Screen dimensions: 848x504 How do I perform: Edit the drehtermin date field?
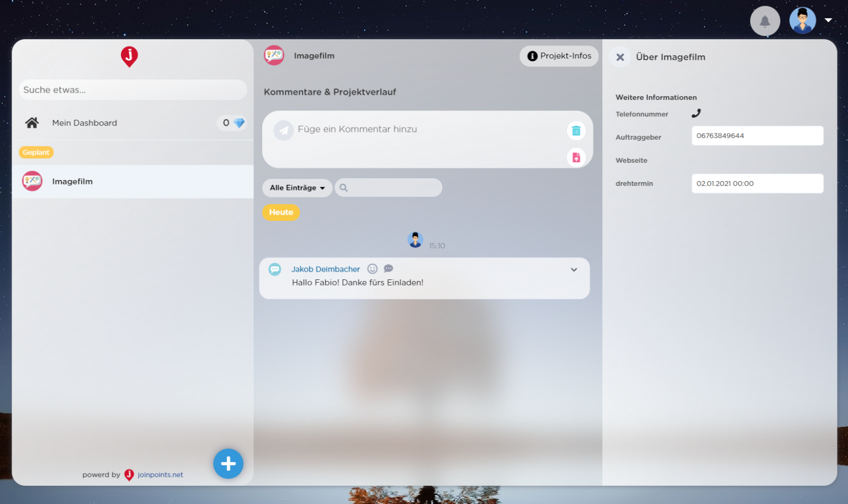pos(757,183)
